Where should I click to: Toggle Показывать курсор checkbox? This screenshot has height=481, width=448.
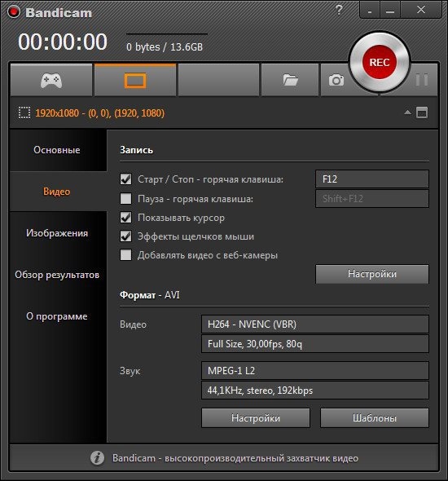pos(125,218)
